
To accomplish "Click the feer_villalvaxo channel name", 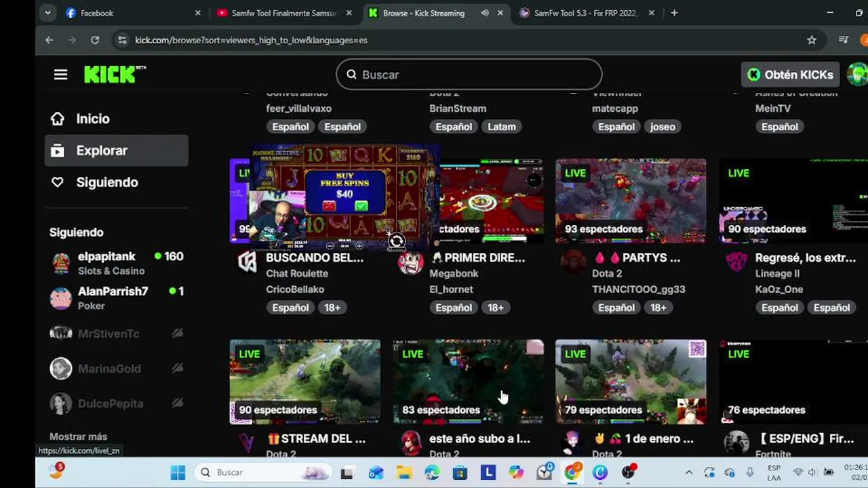I will tap(298, 108).
